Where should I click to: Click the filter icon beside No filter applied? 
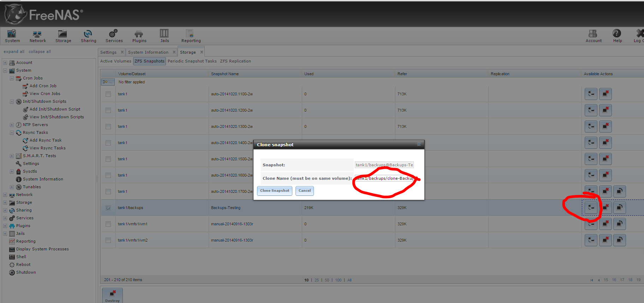(x=107, y=82)
